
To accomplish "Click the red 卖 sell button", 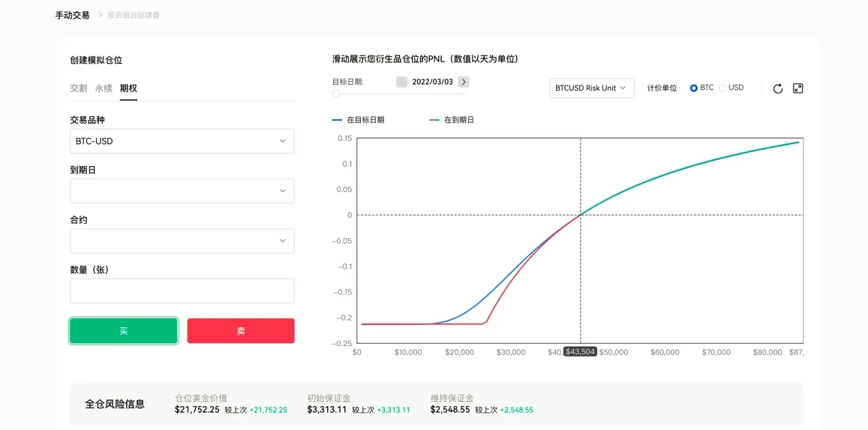I will pos(241,331).
